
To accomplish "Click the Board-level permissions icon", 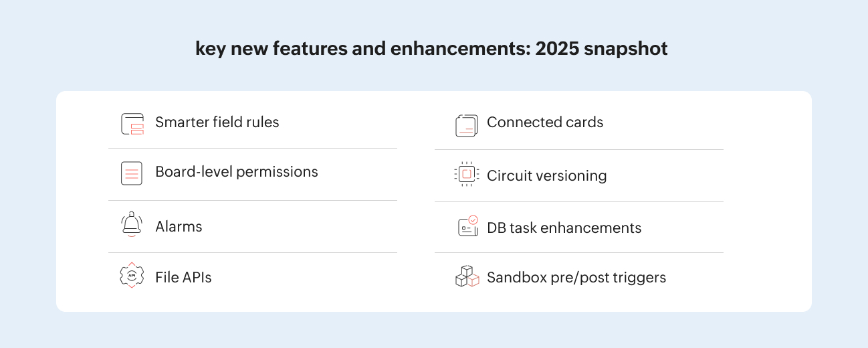I will pyautogui.click(x=132, y=173).
